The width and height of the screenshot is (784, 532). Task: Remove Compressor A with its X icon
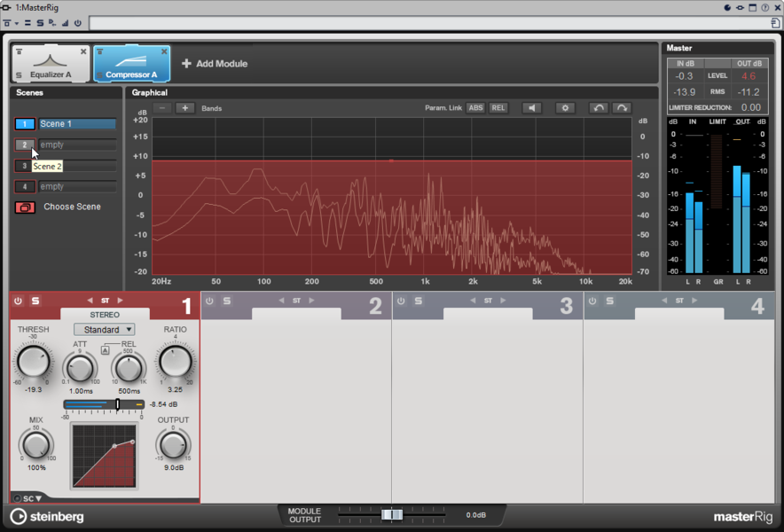pos(164,51)
